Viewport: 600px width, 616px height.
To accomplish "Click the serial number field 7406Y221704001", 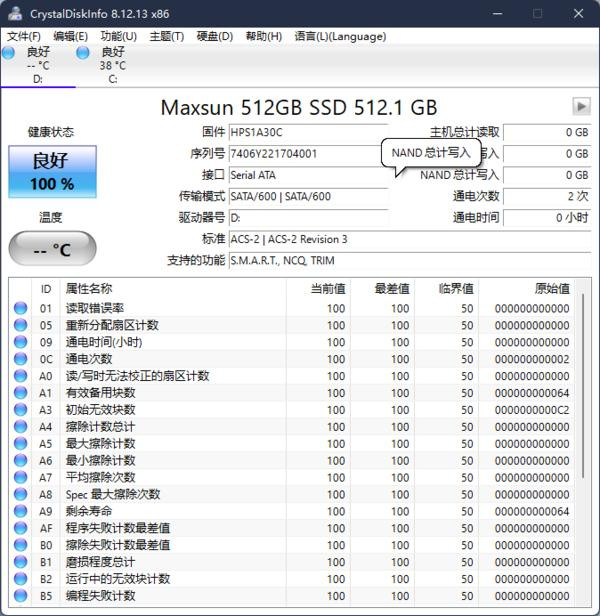I will coord(308,154).
